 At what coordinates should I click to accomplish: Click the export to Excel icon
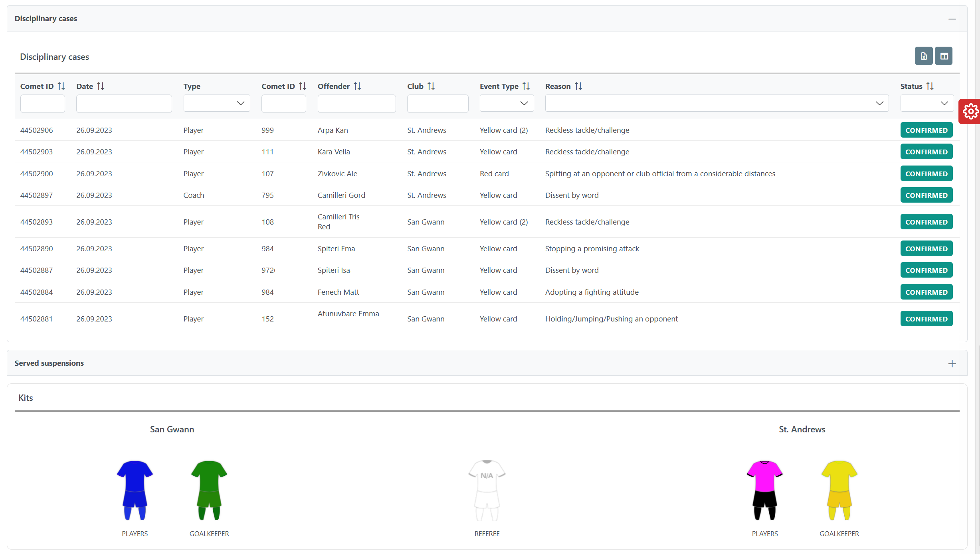click(923, 56)
